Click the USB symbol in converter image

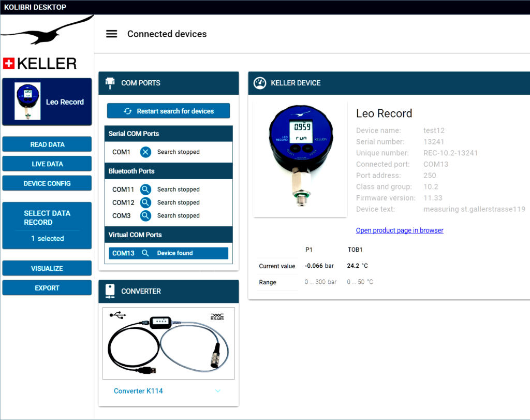(117, 315)
